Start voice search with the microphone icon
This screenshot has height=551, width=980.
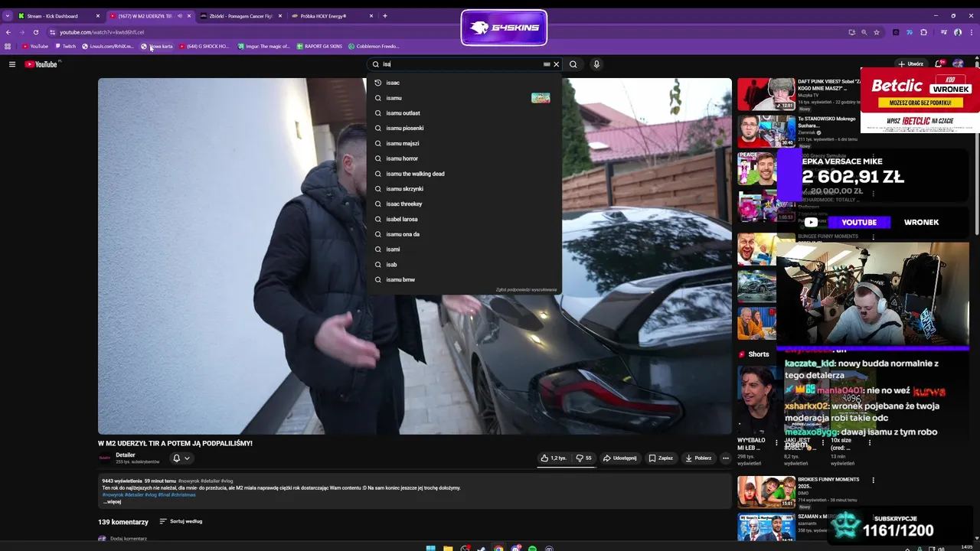click(x=596, y=64)
